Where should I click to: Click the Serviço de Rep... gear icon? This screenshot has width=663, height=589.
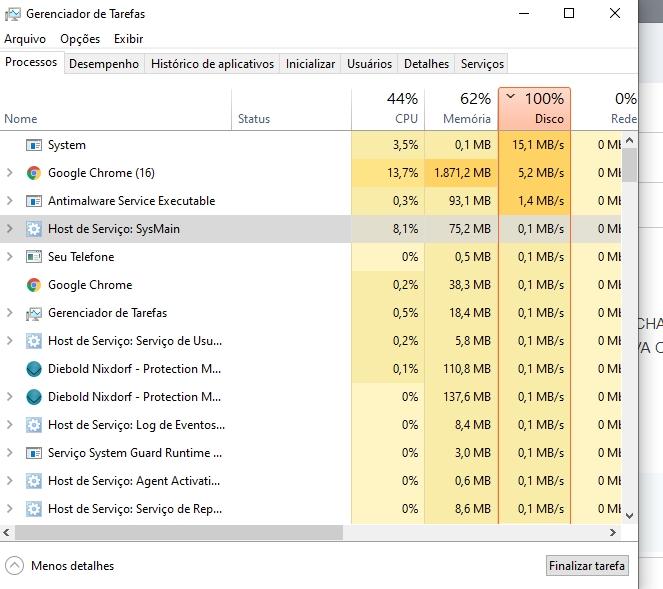(34, 509)
